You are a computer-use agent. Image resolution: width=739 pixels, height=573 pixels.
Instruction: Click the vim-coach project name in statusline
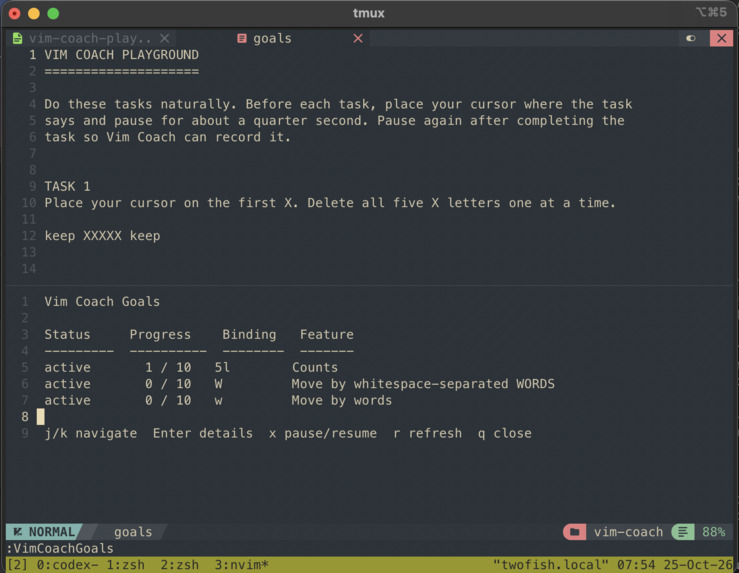point(628,532)
